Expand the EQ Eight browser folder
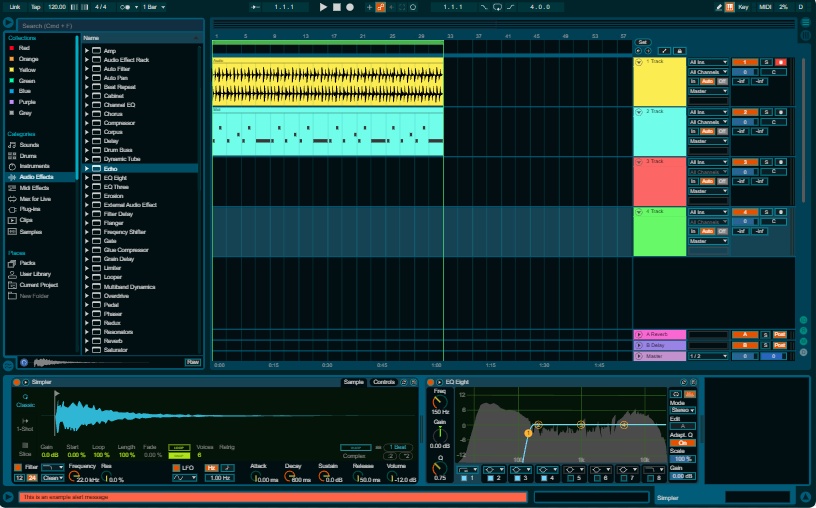The image size is (816, 508). tap(87, 177)
